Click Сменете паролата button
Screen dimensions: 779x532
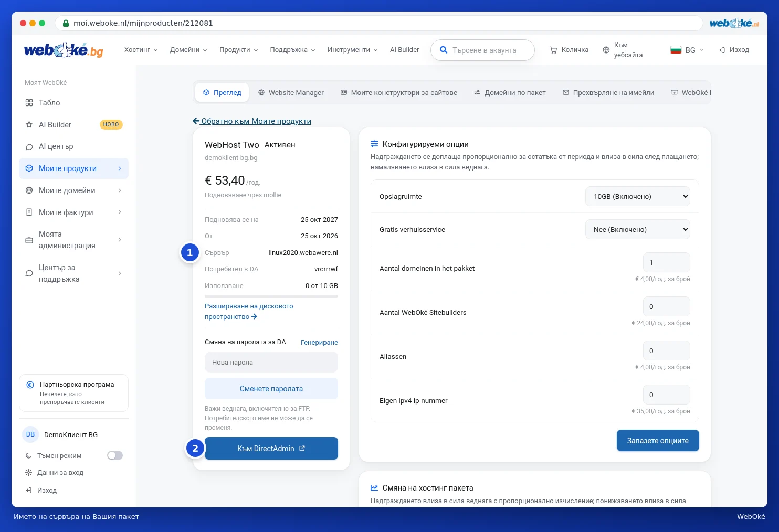271,389
